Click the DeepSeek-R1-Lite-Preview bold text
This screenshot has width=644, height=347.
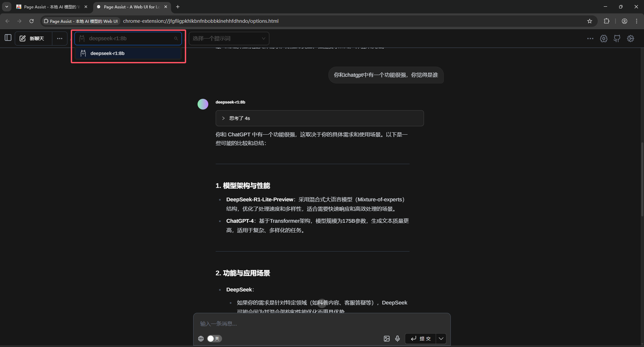[260, 200]
